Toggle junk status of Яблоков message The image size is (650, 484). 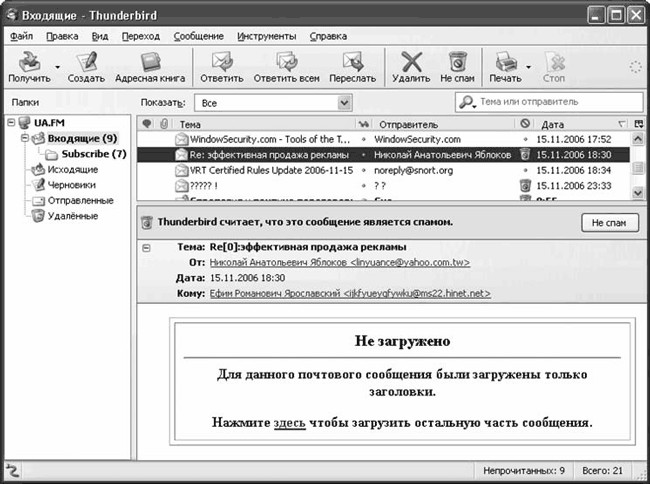pos(525,155)
